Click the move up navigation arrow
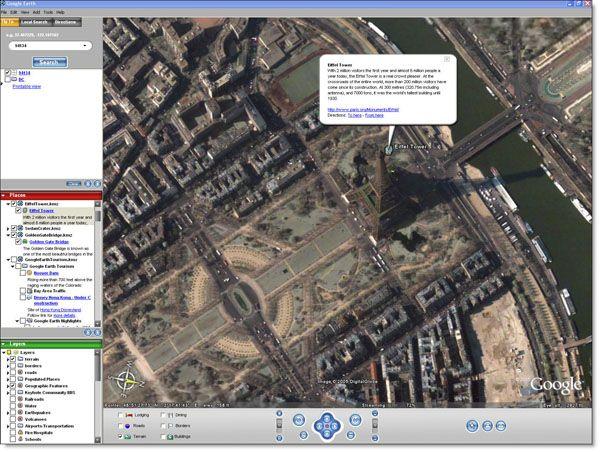Screen dimensions: 600x452 pyautogui.click(x=328, y=415)
